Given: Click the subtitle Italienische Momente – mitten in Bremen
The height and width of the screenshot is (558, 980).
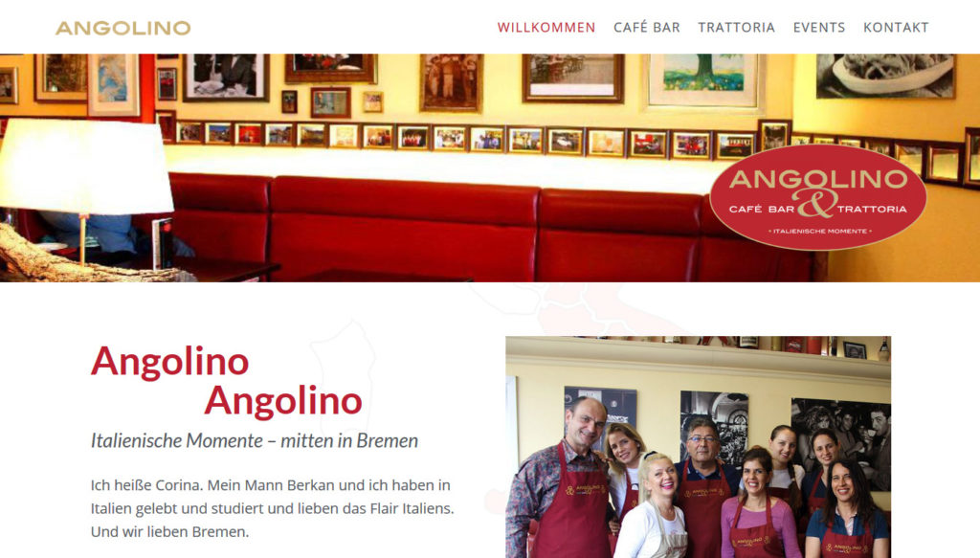Looking at the screenshot, I should click(255, 440).
